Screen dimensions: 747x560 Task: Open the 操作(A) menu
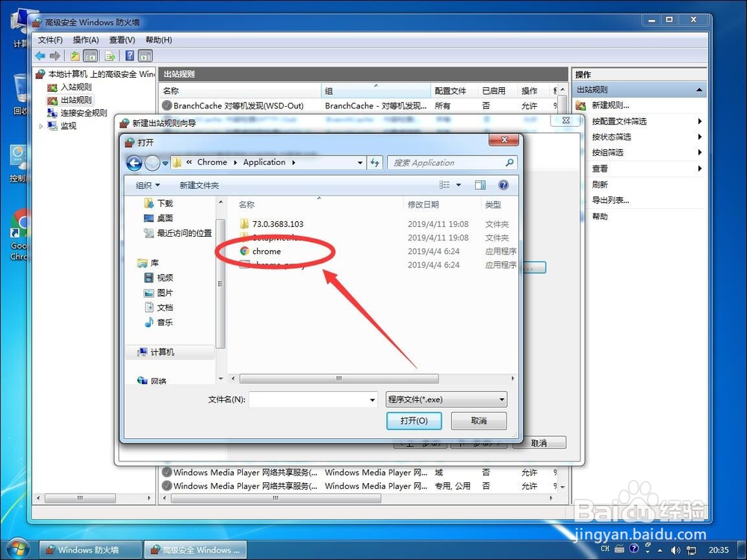click(85, 40)
